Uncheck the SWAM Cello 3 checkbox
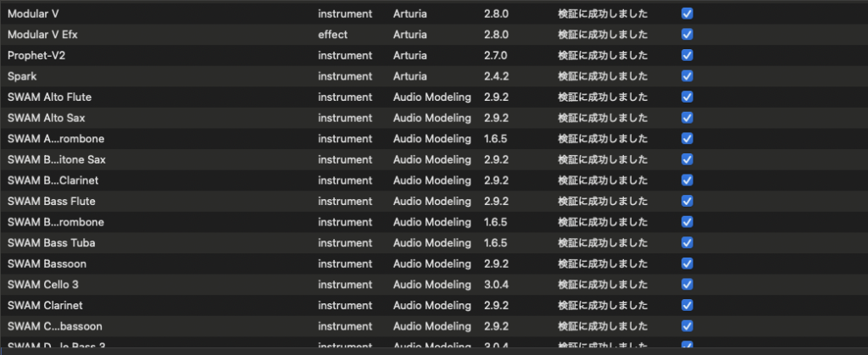This screenshot has width=868, height=355. click(687, 284)
